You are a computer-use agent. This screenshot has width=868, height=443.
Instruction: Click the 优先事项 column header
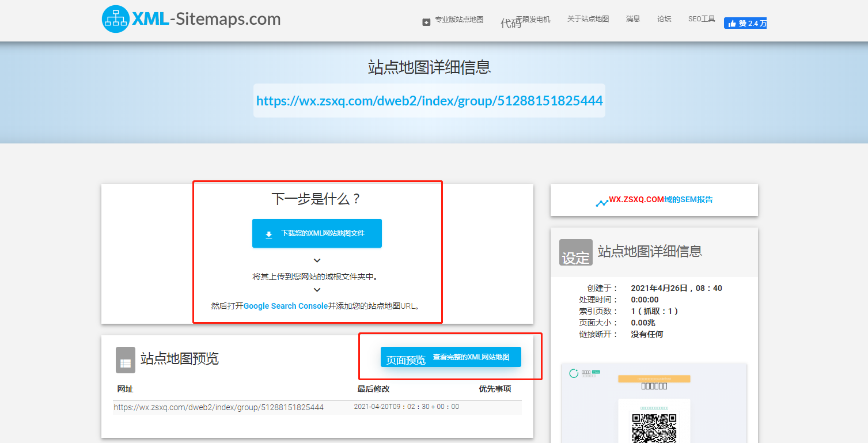pyautogui.click(x=495, y=389)
